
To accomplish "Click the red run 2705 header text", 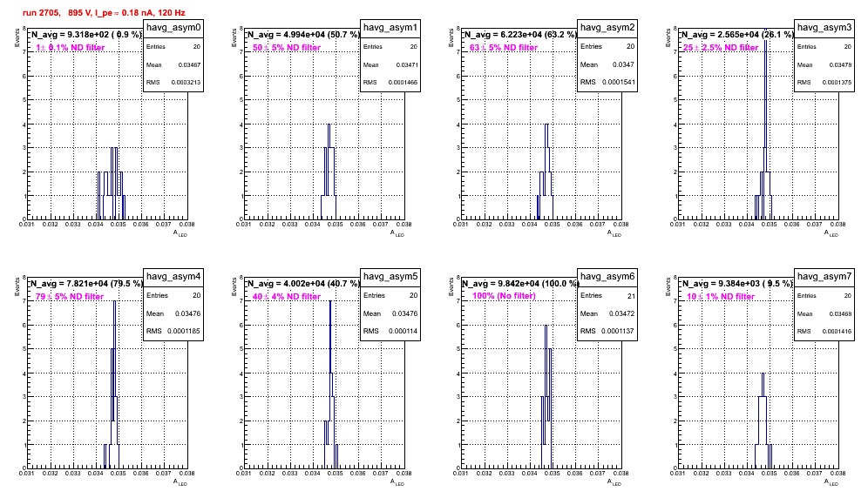I will 104,12.
